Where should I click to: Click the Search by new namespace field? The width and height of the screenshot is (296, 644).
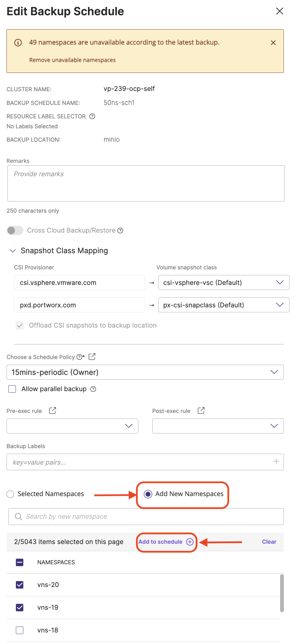(146, 517)
